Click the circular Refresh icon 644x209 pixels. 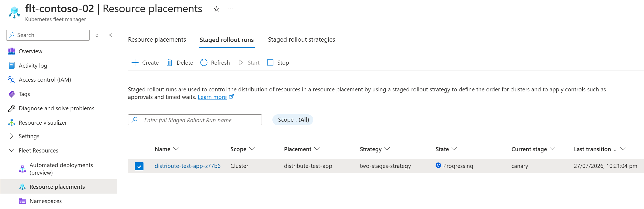pos(204,62)
